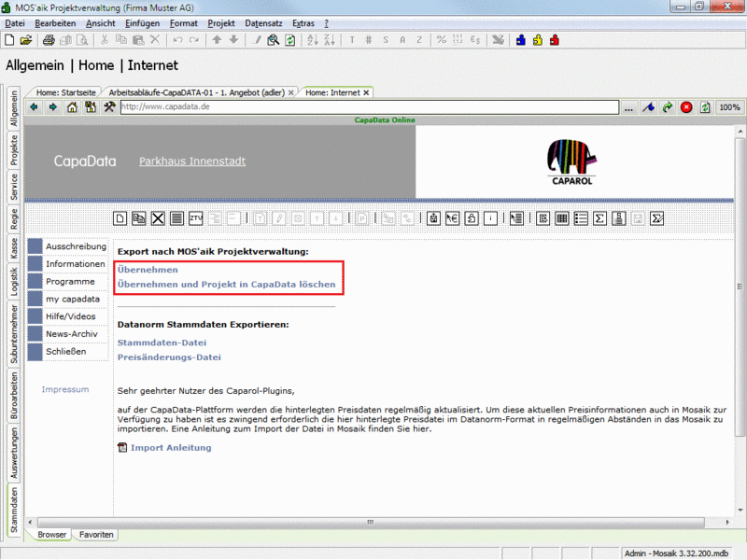Open the Favoriten bottom tab
The height and width of the screenshot is (560, 747).
click(x=96, y=535)
